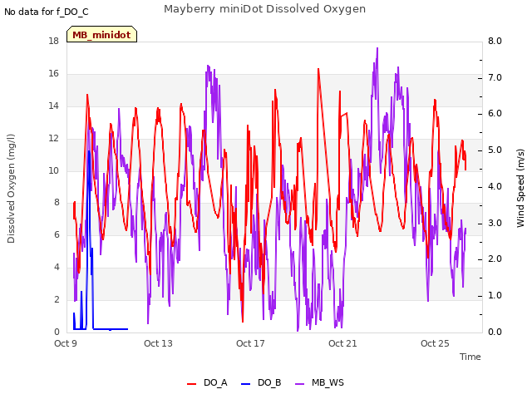Click the 7.0 wind speed tick label
Image resolution: width=532 pixels, height=399 pixels.
click(x=495, y=77)
